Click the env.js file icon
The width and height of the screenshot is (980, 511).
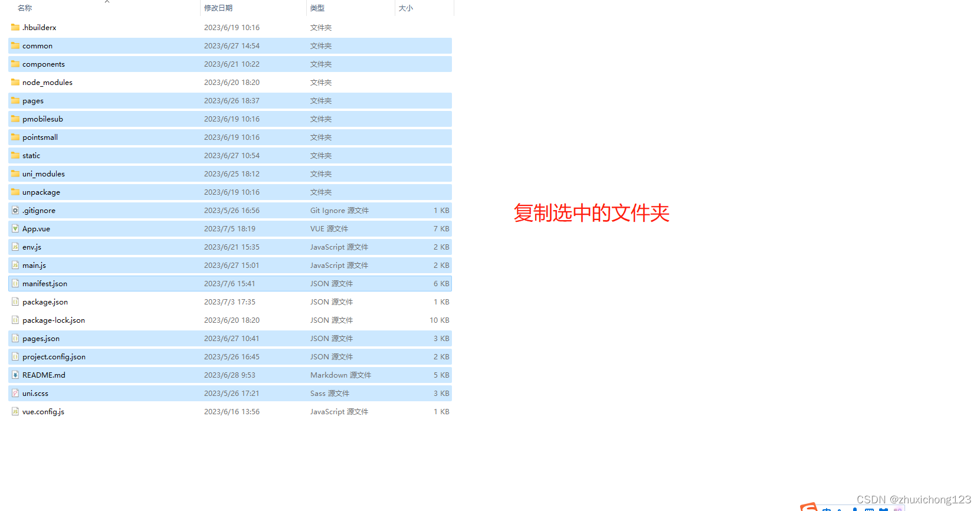tap(15, 247)
